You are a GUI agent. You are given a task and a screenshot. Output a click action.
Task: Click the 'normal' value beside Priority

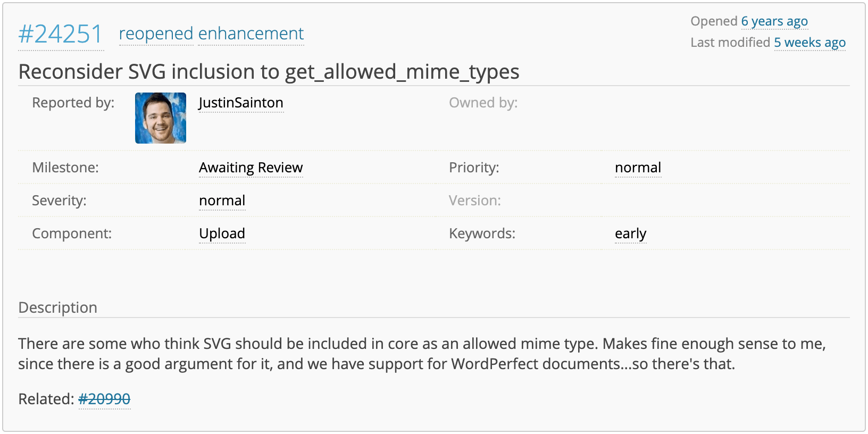pos(638,168)
